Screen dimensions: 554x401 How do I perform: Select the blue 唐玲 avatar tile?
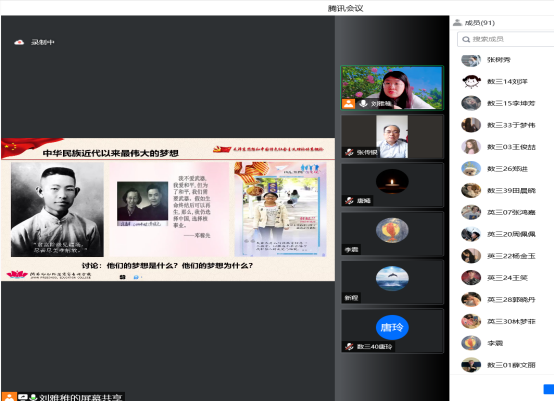392,331
